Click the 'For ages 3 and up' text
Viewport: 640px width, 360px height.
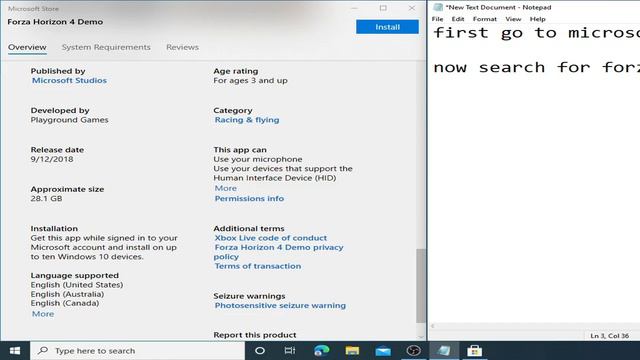click(x=250, y=80)
